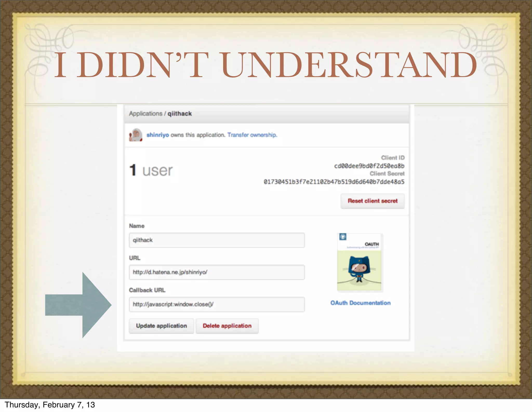Image resolution: width=532 pixels, height=412 pixels.
Task: Open the shinriyo profile link
Action: click(157, 135)
